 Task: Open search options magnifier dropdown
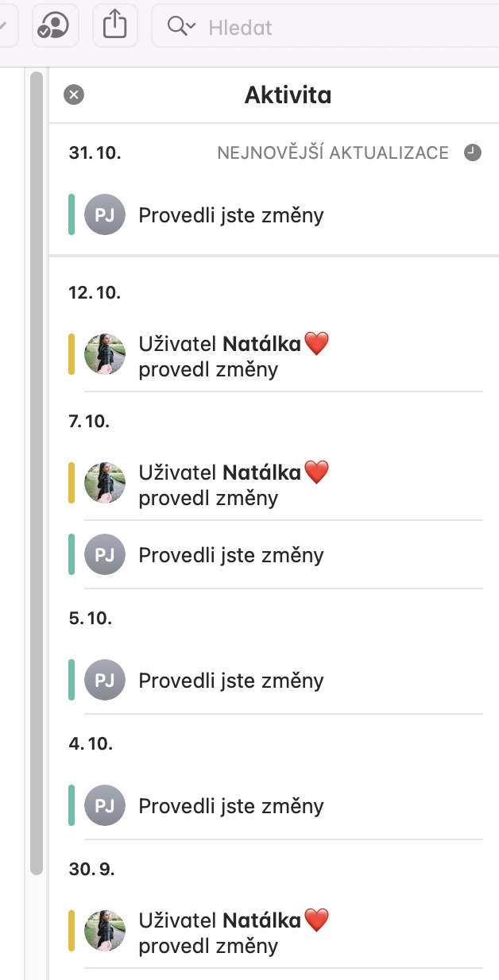click(x=181, y=27)
